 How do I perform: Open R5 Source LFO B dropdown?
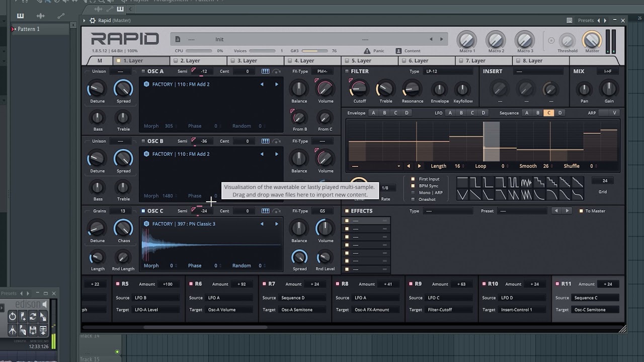point(156,298)
